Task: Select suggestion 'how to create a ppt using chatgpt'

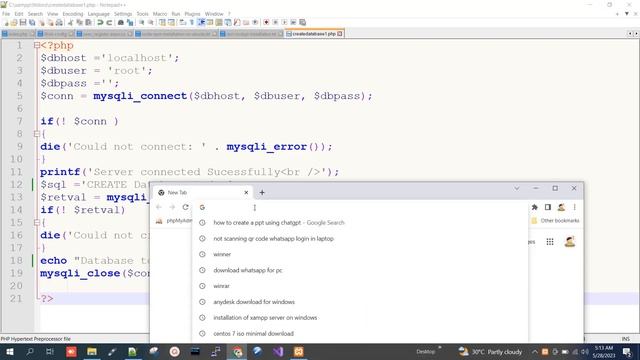Action: (x=360, y=222)
